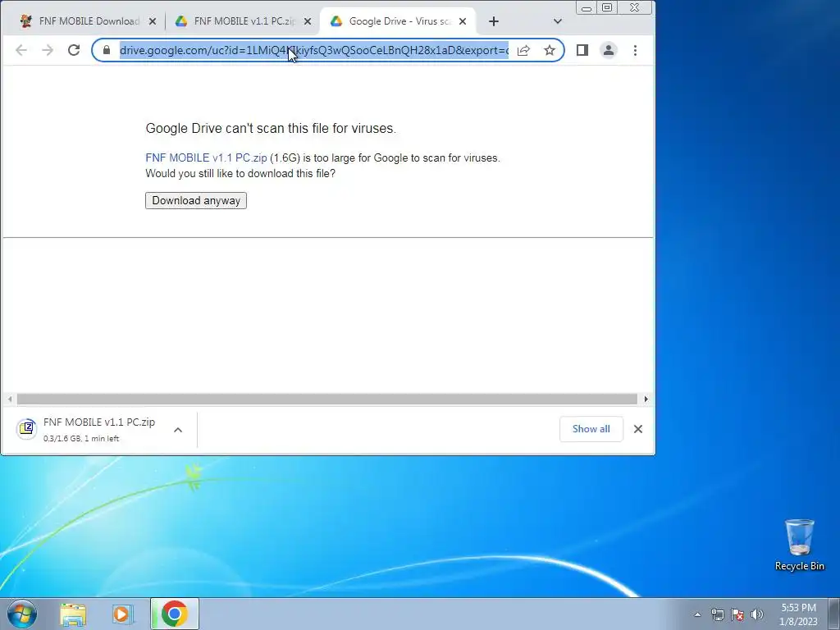Click the left arrow of the horizontal scrollbar
This screenshot has width=840, height=630.
click(x=10, y=399)
